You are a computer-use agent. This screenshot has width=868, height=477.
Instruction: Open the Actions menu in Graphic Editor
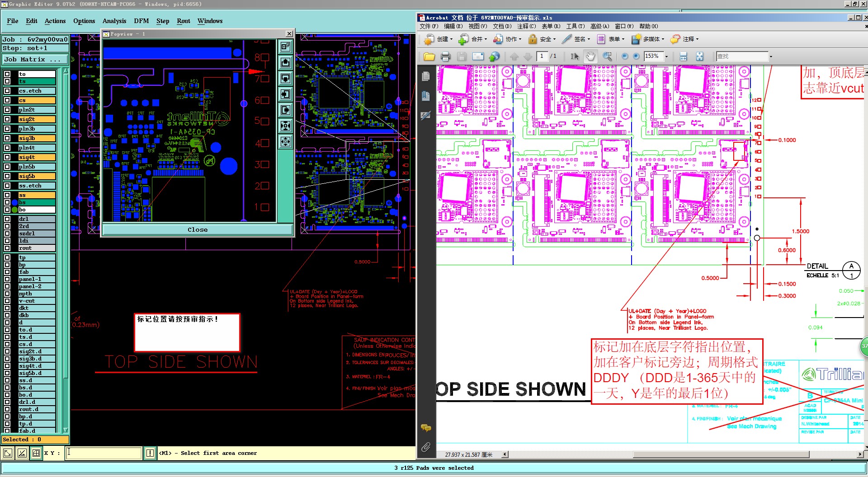click(55, 21)
